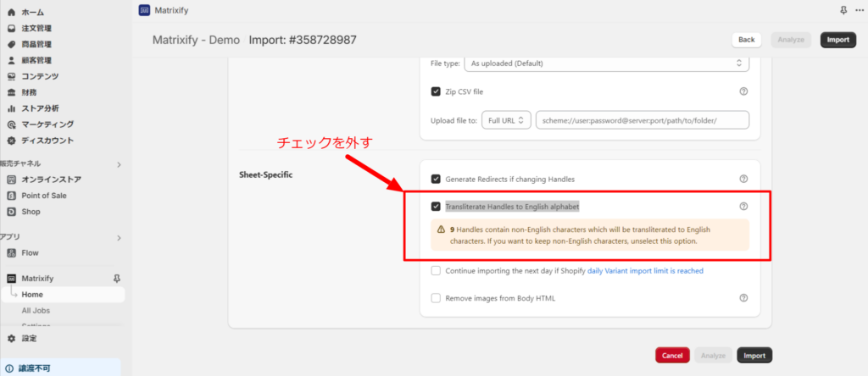The height and width of the screenshot is (376, 868).
Task: Uncheck Generate Redirects if changing Handles
Action: point(436,180)
